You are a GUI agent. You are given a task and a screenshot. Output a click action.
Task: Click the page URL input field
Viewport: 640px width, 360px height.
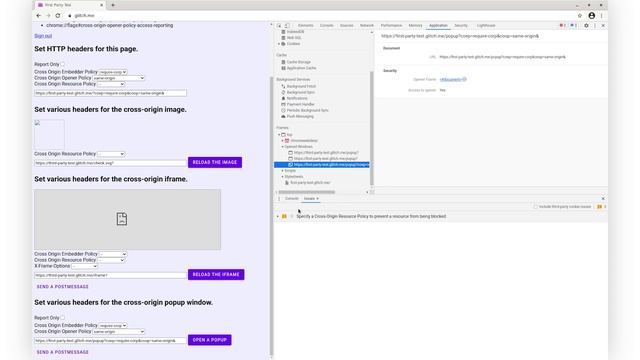click(x=110, y=93)
